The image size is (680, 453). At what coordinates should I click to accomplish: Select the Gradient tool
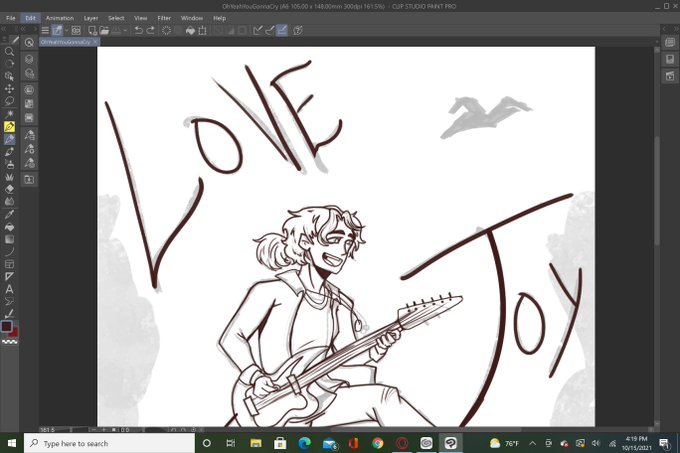pos(9,239)
